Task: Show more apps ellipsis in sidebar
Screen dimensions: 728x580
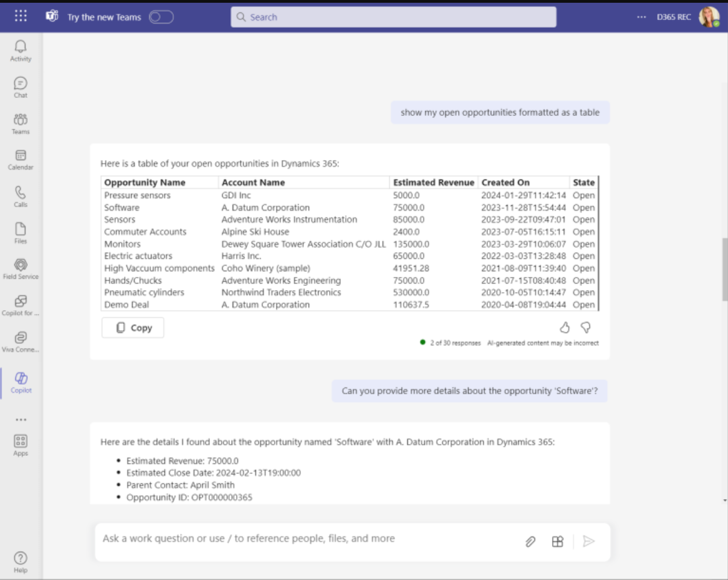Action: tap(21, 419)
